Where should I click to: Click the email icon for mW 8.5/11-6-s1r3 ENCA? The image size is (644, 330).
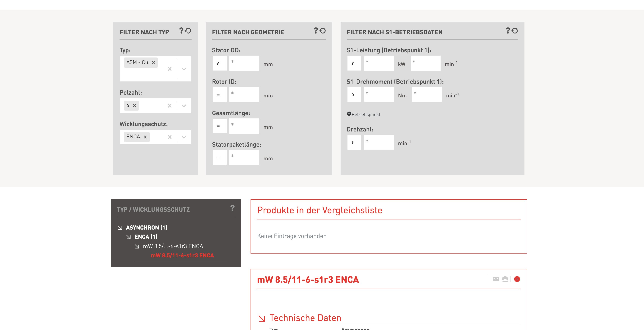coord(496,279)
